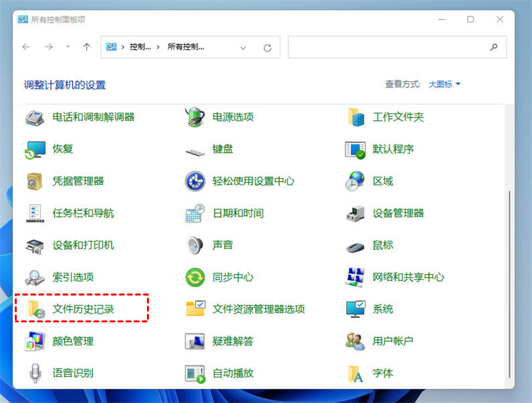
Task: Click in the control panel search box
Action: pyautogui.click(x=397, y=47)
